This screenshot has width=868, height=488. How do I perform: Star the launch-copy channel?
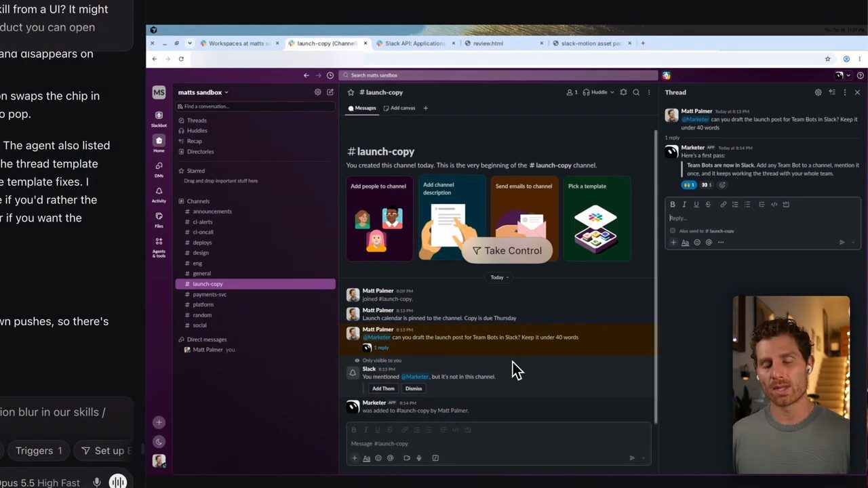click(x=351, y=92)
